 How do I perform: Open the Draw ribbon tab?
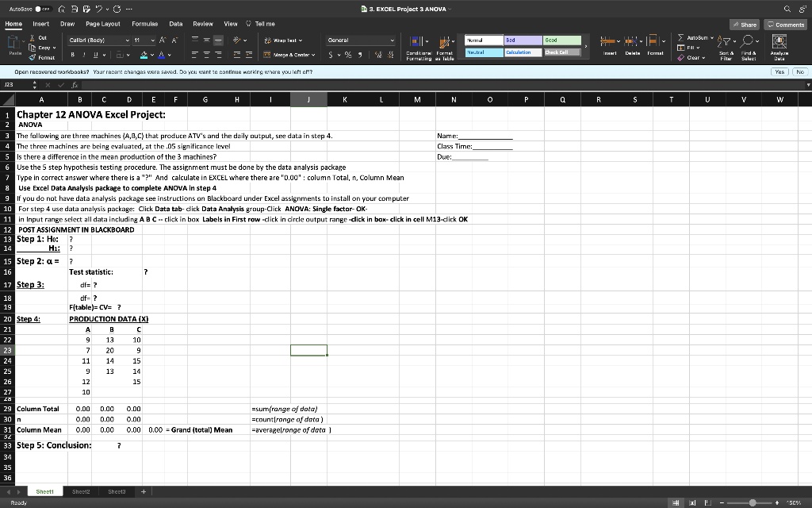pyautogui.click(x=67, y=24)
